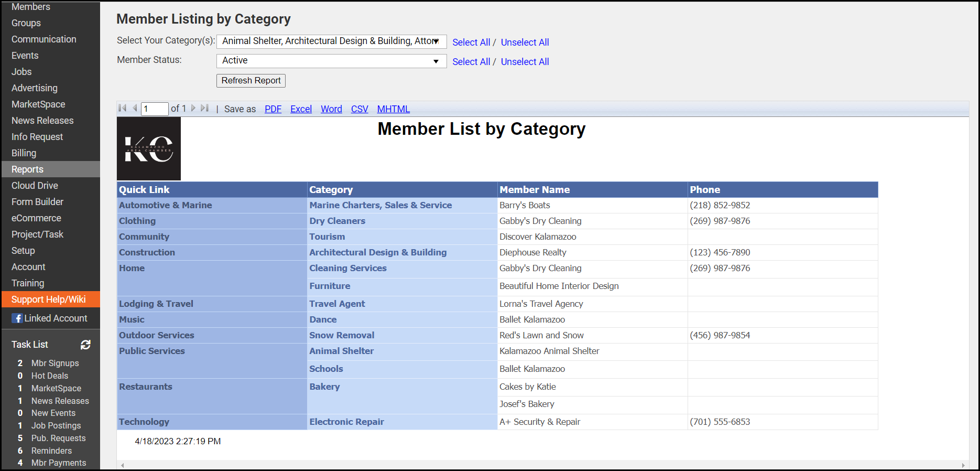The image size is (980, 471).
Task: Go to first page of report
Action: pyautogui.click(x=123, y=108)
